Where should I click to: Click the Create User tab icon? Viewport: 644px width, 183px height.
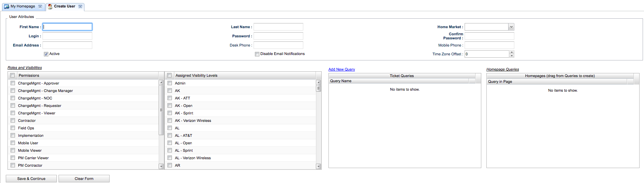pos(50,6)
